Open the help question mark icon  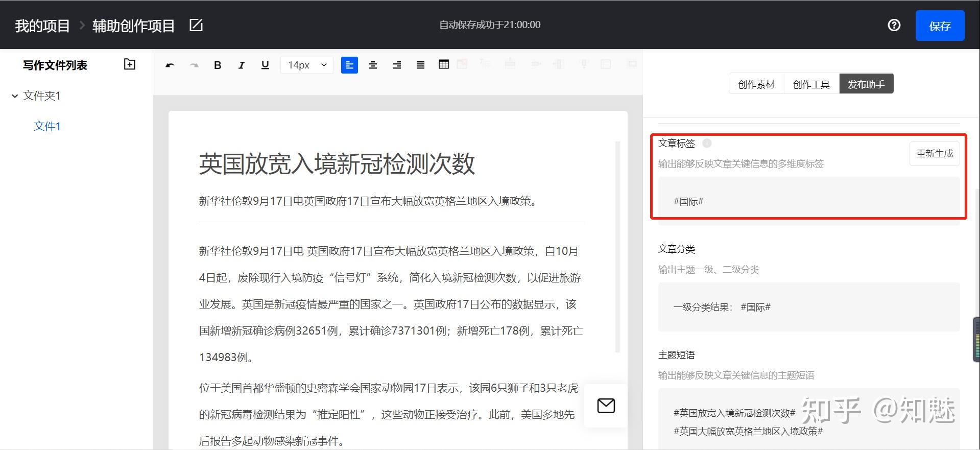[x=894, y=25]
